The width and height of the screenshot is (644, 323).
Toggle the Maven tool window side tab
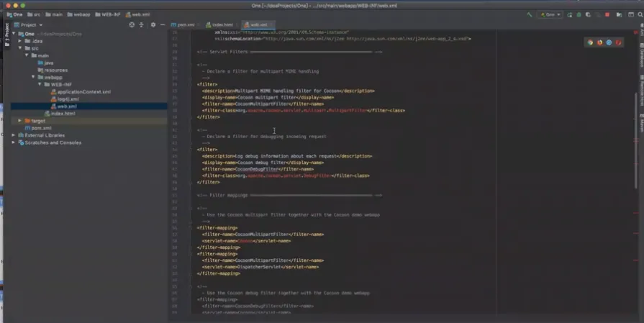point(641,123)
